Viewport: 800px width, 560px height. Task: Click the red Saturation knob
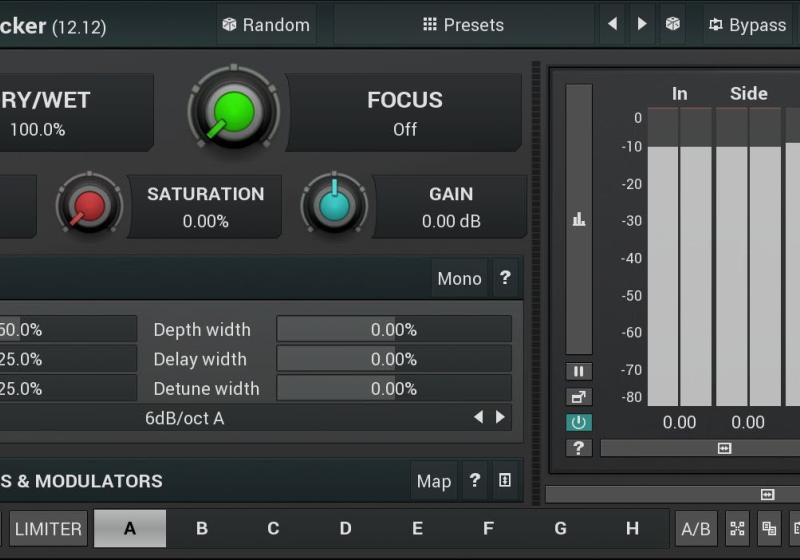(89, 206)
